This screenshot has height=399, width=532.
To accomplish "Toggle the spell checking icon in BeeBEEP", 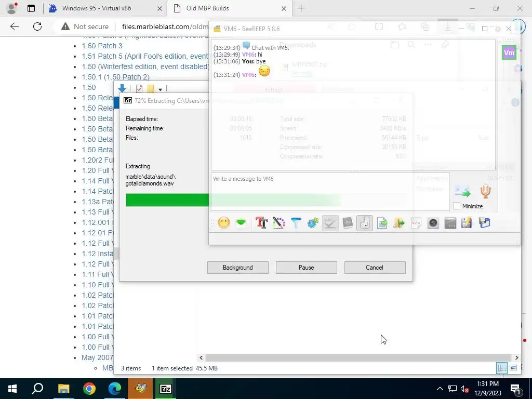I will [330, 223].
